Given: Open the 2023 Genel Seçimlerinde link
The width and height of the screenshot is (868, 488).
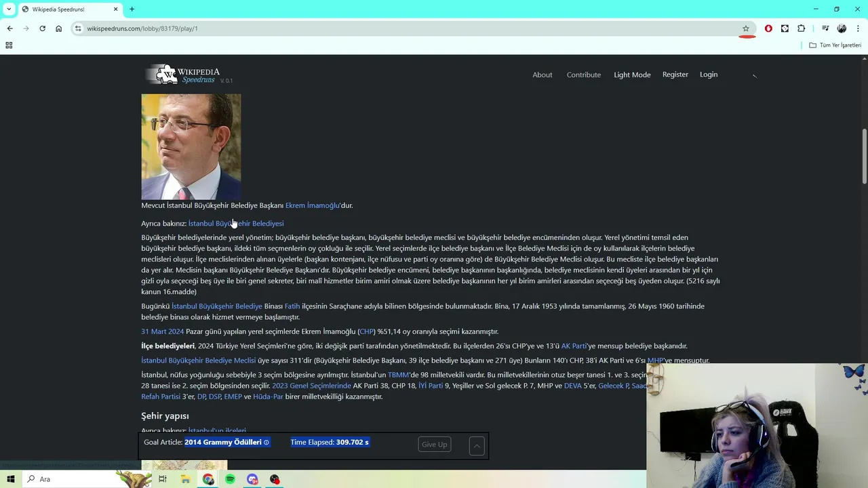Looking at the screenshot, I should click(x=311, y=386).
